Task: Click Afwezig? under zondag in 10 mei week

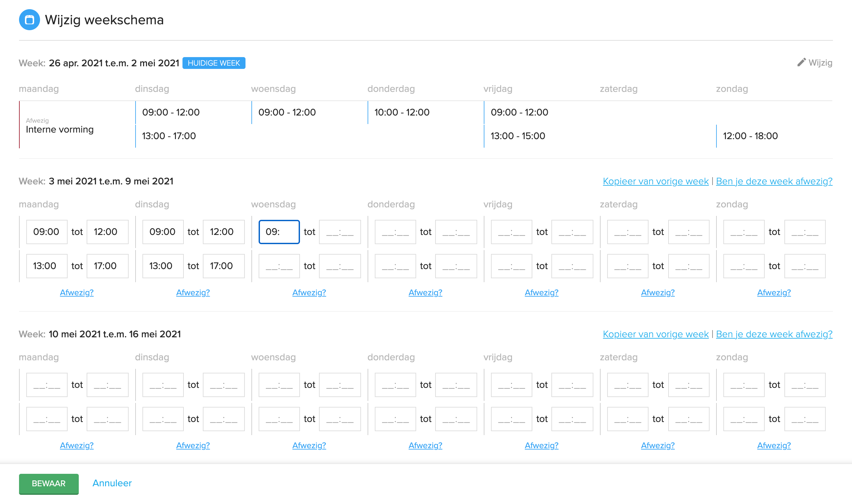Action: pyautogui.click(x=774, y=445)
